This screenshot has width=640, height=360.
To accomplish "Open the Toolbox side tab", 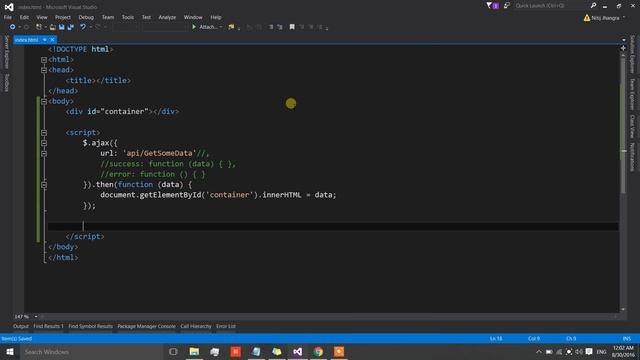I will click(6, 83).
